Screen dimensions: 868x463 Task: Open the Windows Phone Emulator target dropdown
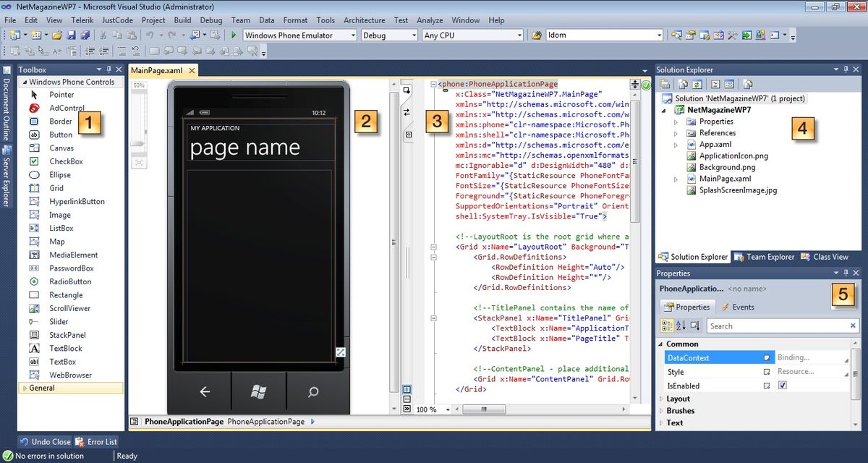point(353,34)
